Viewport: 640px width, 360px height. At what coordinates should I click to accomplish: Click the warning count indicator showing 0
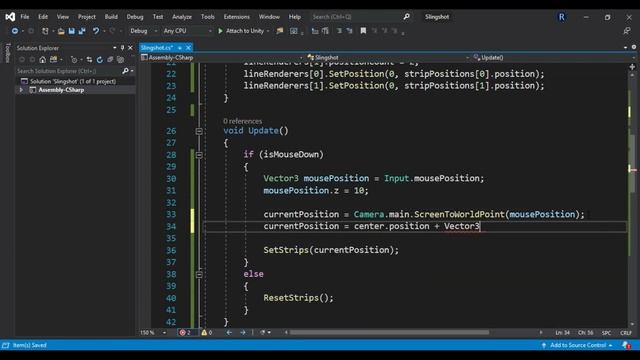click(207, 333)
